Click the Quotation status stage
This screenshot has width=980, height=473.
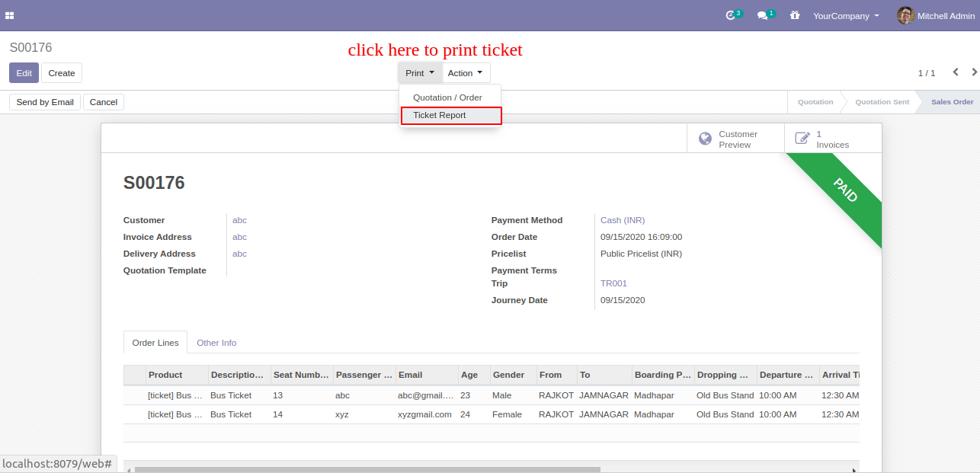[x=815, y=102]
